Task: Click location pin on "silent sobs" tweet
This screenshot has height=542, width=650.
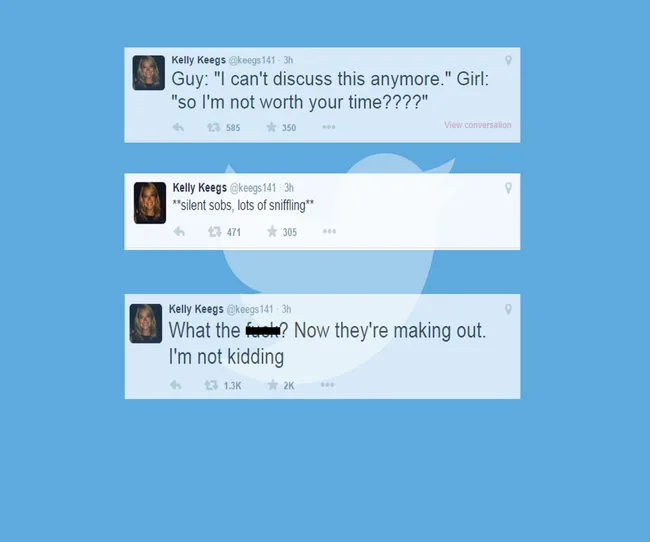Action: click(x=508, y=188)
